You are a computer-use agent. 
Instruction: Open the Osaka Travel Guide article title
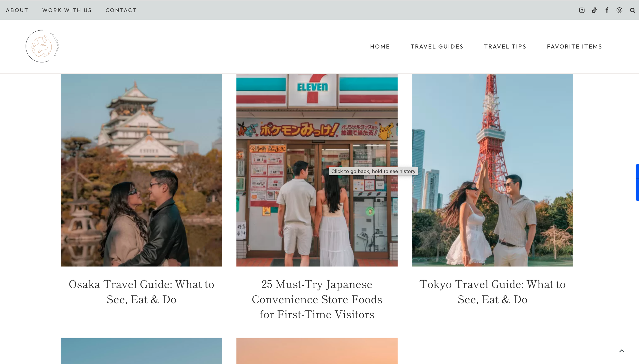[x=141, y=292]
